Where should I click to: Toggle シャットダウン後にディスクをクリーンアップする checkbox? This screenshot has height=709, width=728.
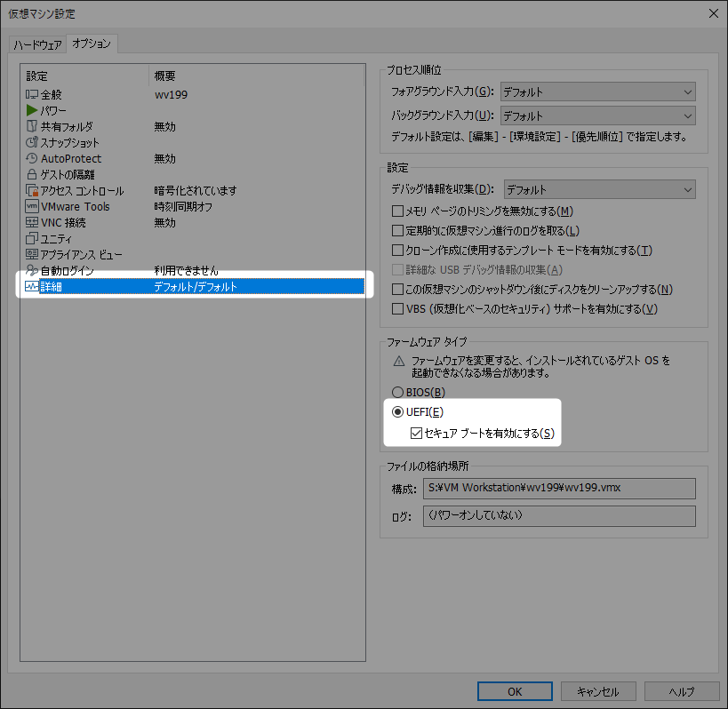(397, 289)
